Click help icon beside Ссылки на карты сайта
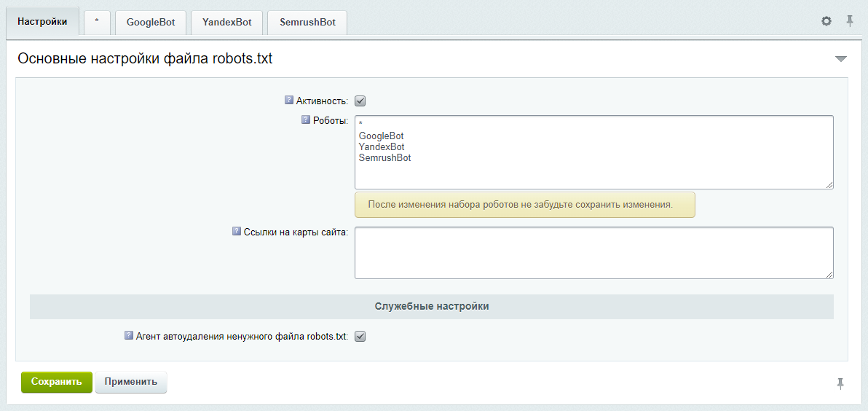The height and width of the screenshot is (411, 868). point(237,231)
